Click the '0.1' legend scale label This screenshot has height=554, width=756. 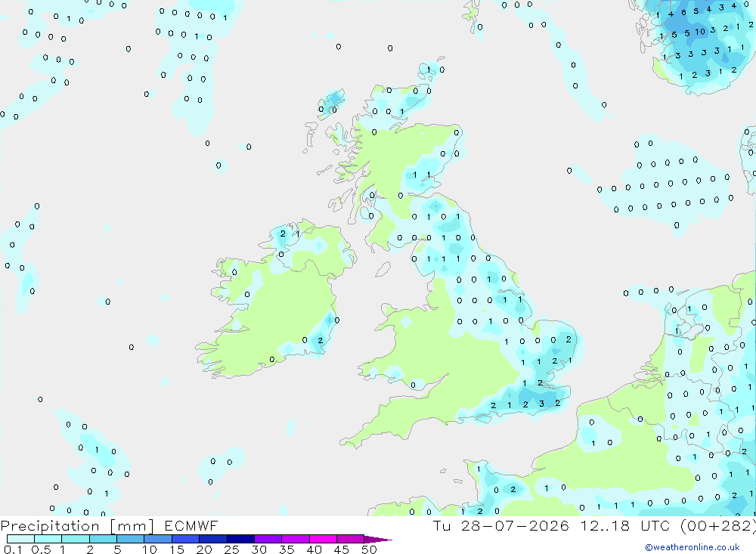click(x=13, y=549)
